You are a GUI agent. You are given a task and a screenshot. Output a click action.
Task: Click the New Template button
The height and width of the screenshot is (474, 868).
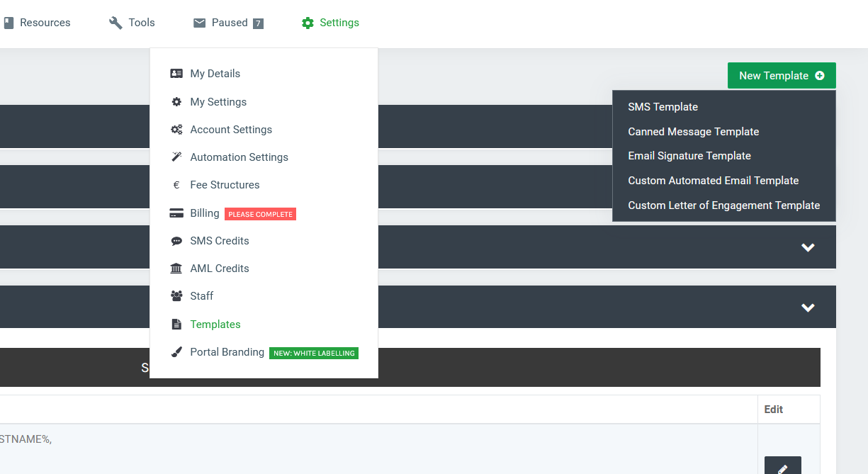(x=782, y=76)
